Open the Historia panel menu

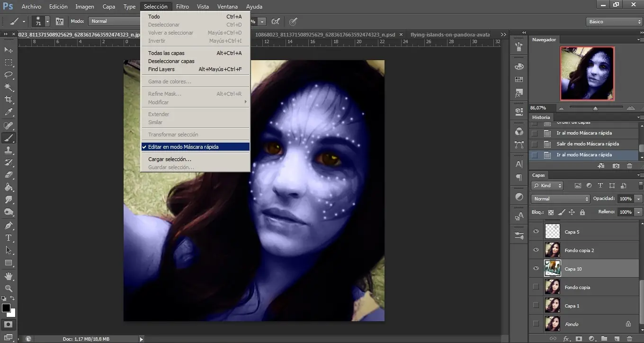[640, 117]
